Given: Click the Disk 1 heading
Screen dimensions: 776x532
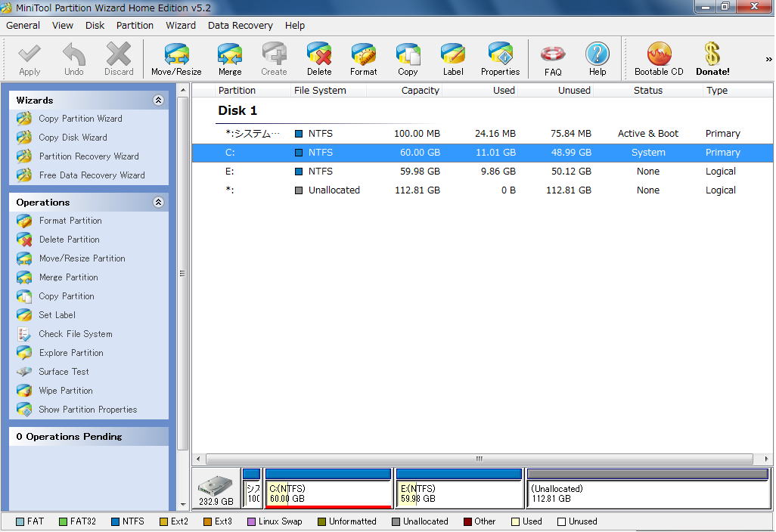Looking at the screenshot, I should point(237,111).
